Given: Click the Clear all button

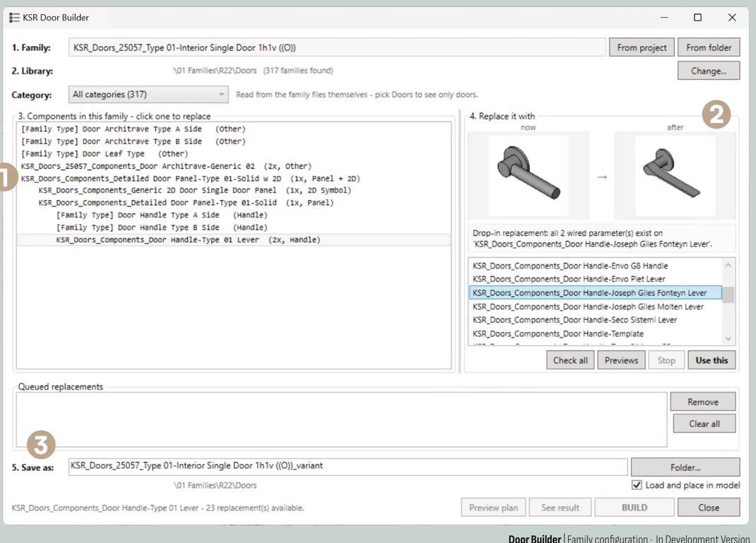Looking at the screenshot, I should 704,424.
